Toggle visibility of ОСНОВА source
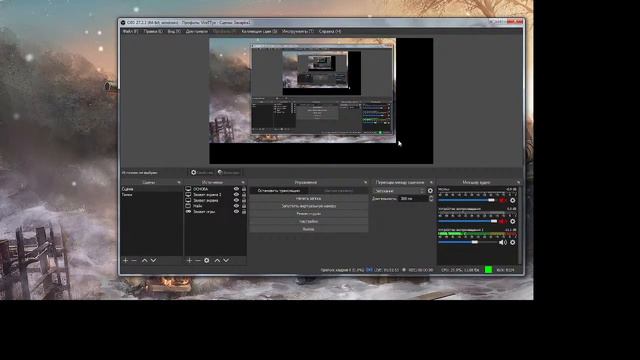Viewport: 640px width, 360px height. coord(236,189)
